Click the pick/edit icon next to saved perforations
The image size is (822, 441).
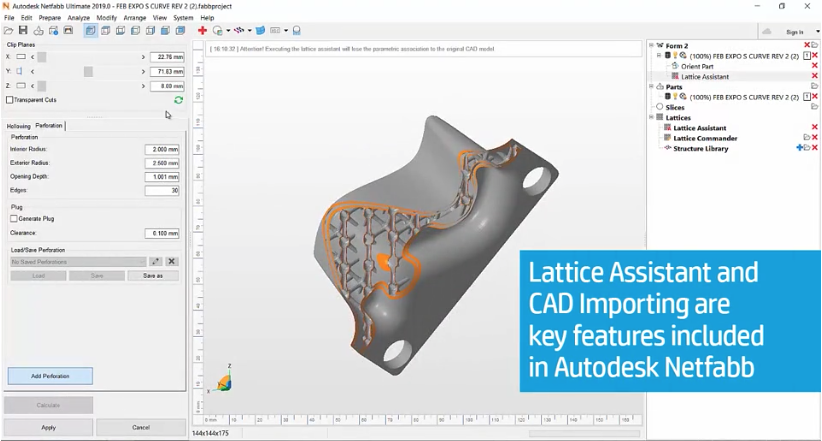[156, 261]
